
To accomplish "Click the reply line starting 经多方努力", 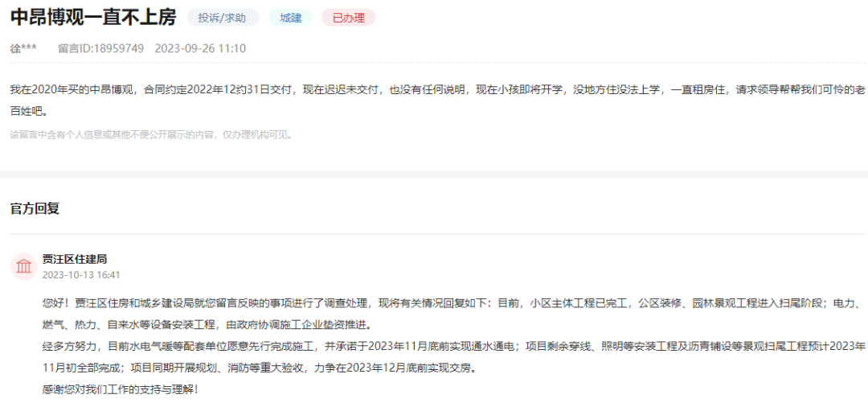I will pos(453,347).
